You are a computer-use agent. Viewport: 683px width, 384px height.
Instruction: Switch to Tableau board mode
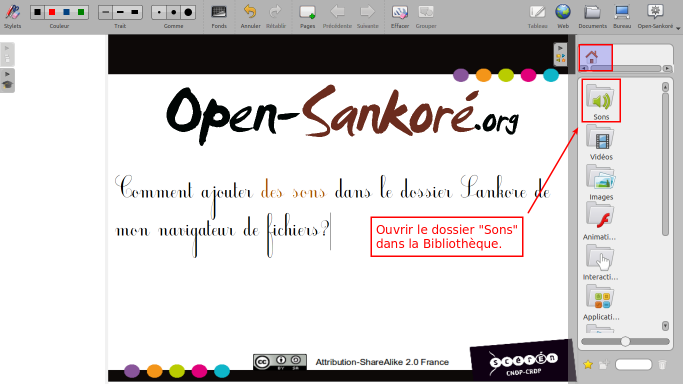(537, 17)
